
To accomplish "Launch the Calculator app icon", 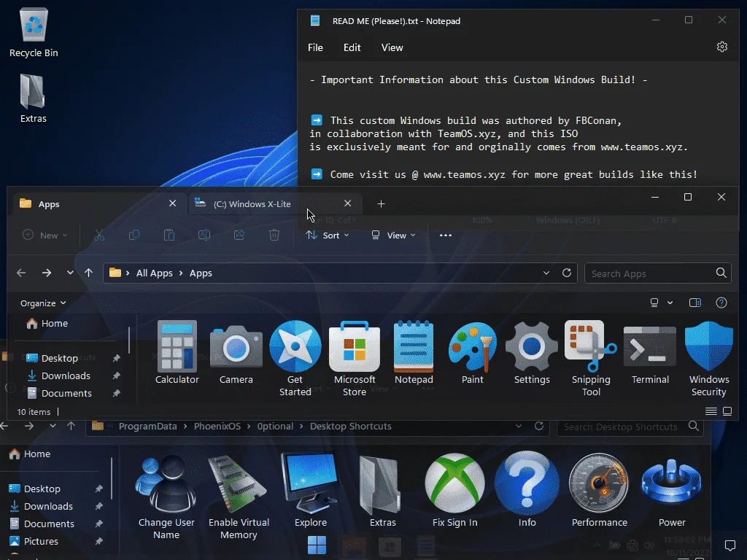I will [177, 352].
